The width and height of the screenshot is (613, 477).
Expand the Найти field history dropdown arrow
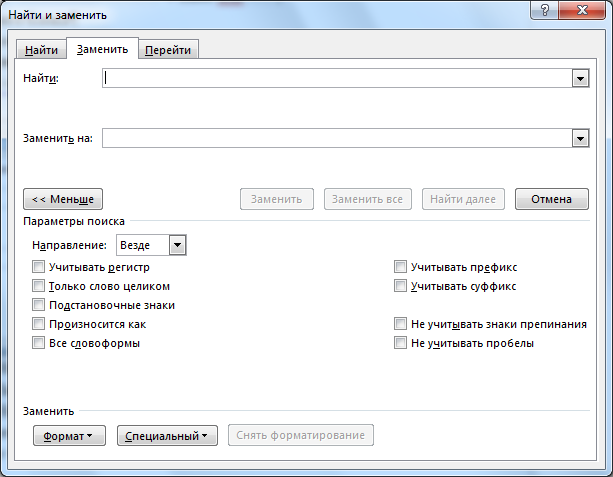581,79
